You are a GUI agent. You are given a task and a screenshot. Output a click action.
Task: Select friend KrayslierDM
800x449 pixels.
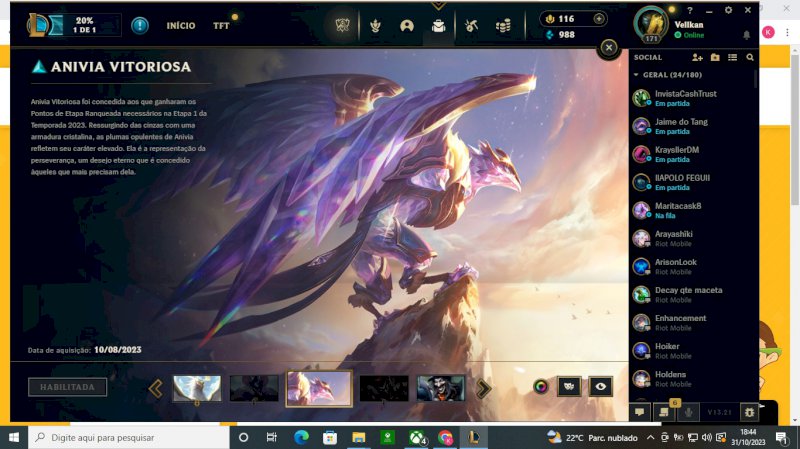tap(692, 154)
